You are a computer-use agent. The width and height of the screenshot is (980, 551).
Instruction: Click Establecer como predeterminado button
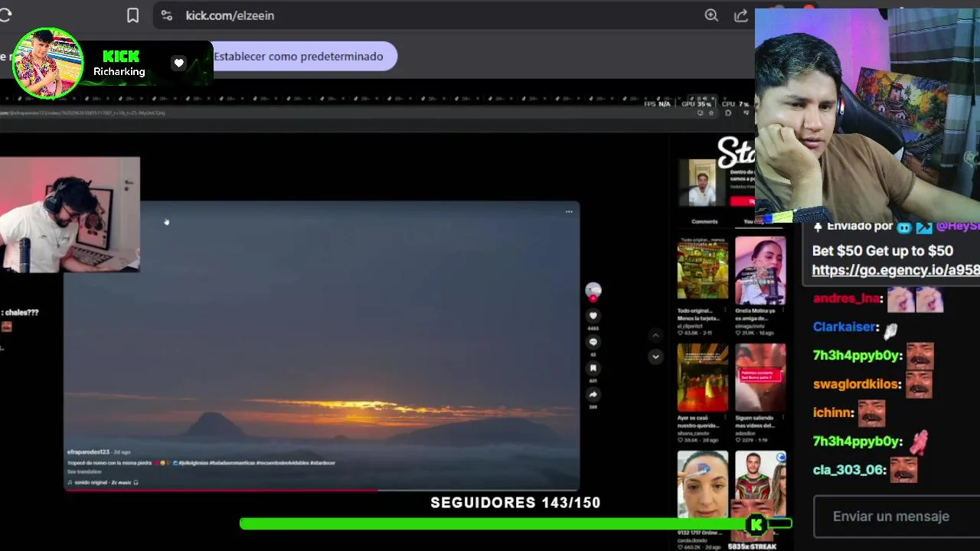click(x=299, y=57)
